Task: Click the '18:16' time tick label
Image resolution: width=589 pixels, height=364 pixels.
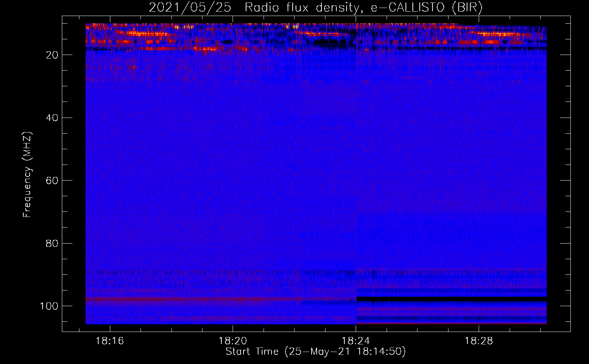Action: 110,341
